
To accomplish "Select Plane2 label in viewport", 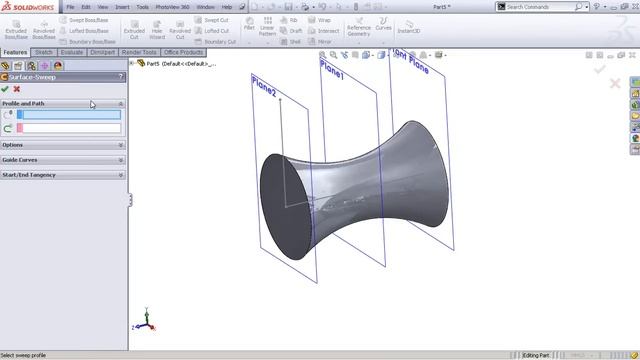I will point(264,87).
